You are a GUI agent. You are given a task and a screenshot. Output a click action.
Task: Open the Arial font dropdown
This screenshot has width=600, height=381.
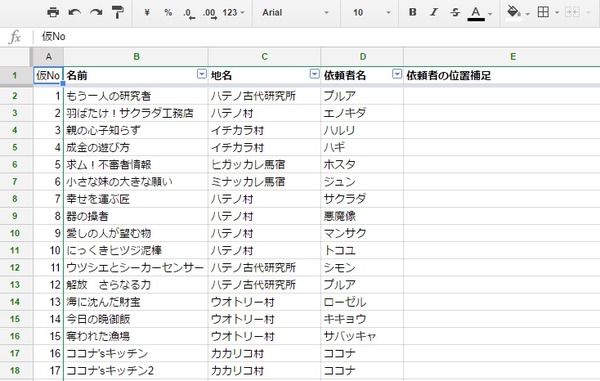[x=295, y=13]
